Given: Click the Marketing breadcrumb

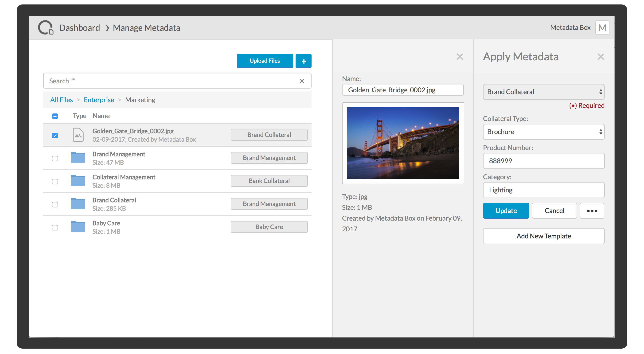Looking at the screenshot, I should [140, 100].
